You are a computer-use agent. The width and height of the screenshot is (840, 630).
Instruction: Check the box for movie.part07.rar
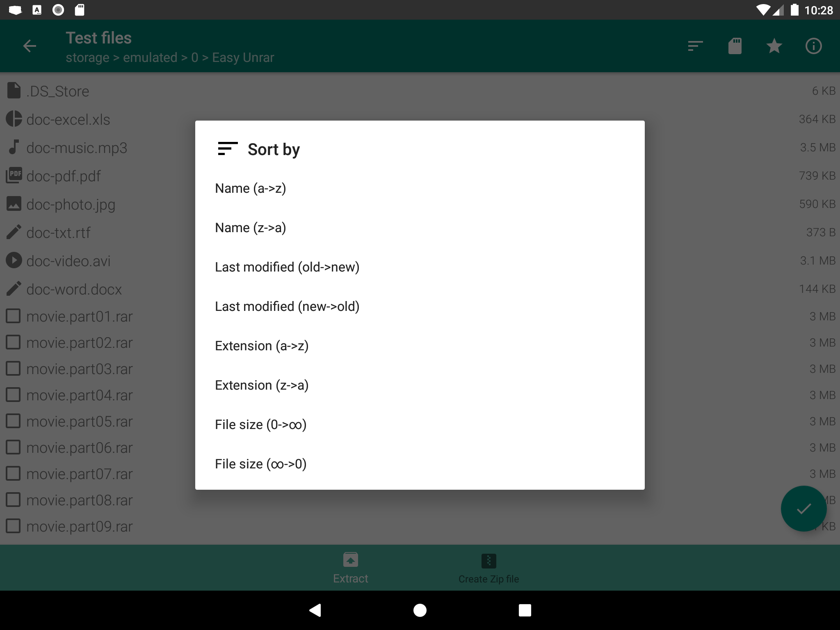(x=14, y=474)
